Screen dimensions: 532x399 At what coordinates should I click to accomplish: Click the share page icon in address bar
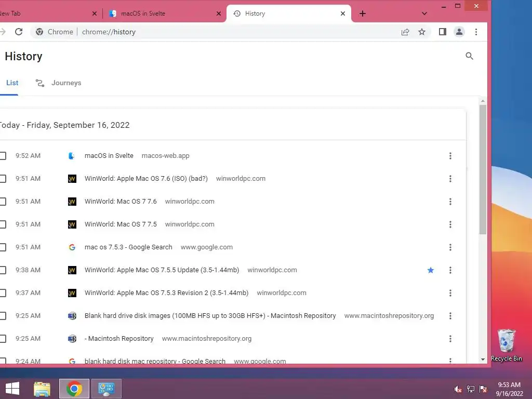(x=405, y=32)
